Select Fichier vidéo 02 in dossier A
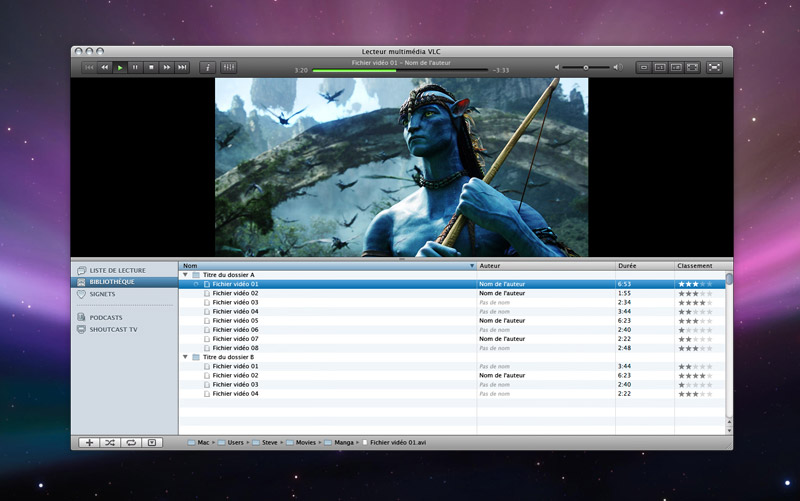 (235, 293)
